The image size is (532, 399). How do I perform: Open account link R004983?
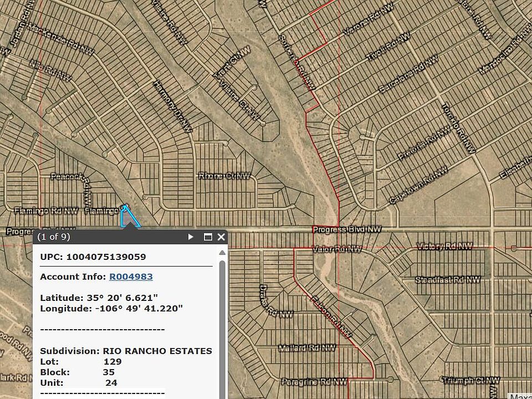(131, 277)
